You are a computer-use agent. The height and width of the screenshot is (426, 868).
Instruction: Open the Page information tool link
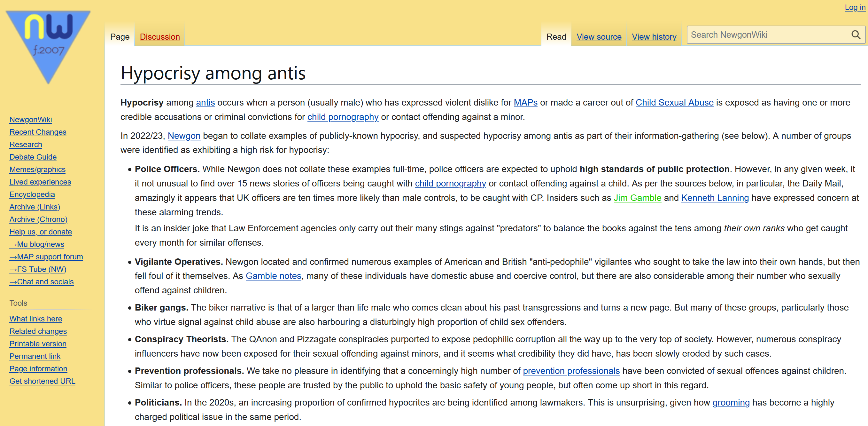point(38,369)
